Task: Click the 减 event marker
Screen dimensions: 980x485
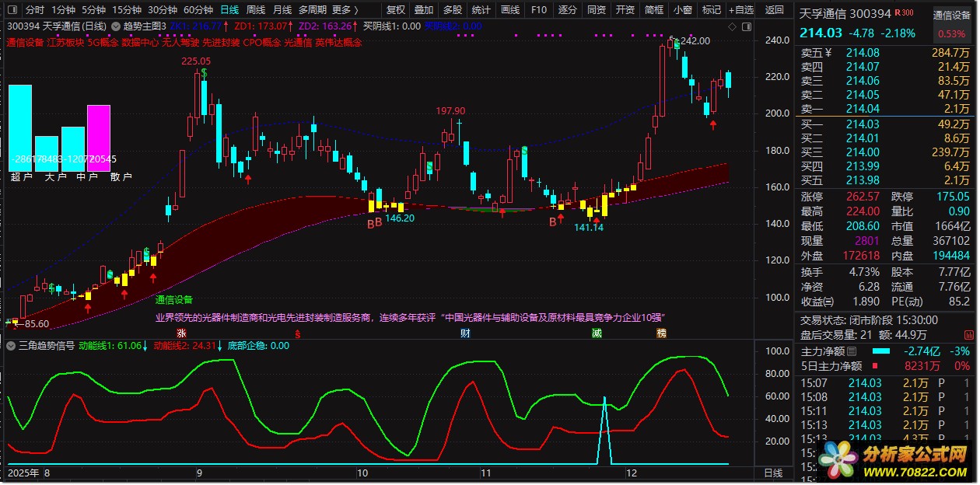Action: point(597,333)
